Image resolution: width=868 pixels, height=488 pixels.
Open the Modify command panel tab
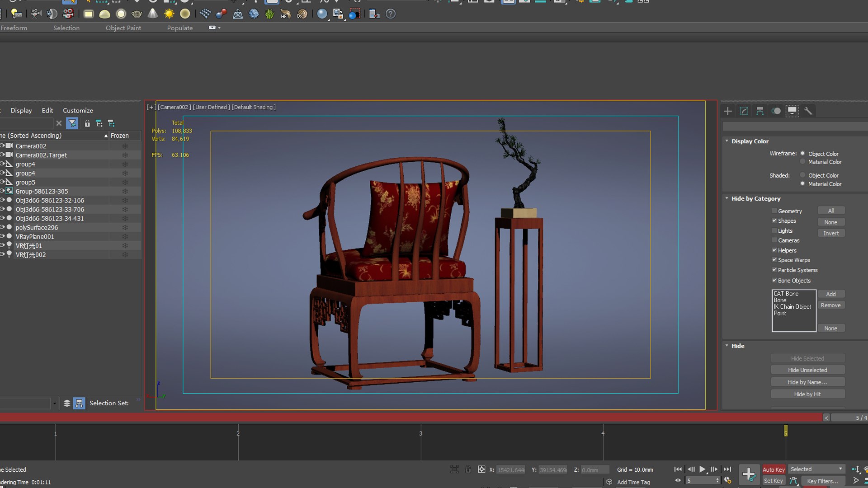coord(744,111)
